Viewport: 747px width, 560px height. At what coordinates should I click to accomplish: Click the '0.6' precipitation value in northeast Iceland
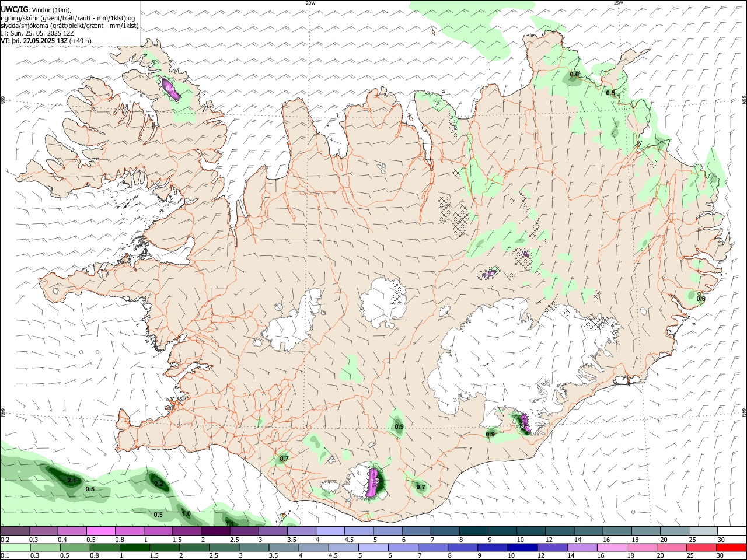(574, 74)
